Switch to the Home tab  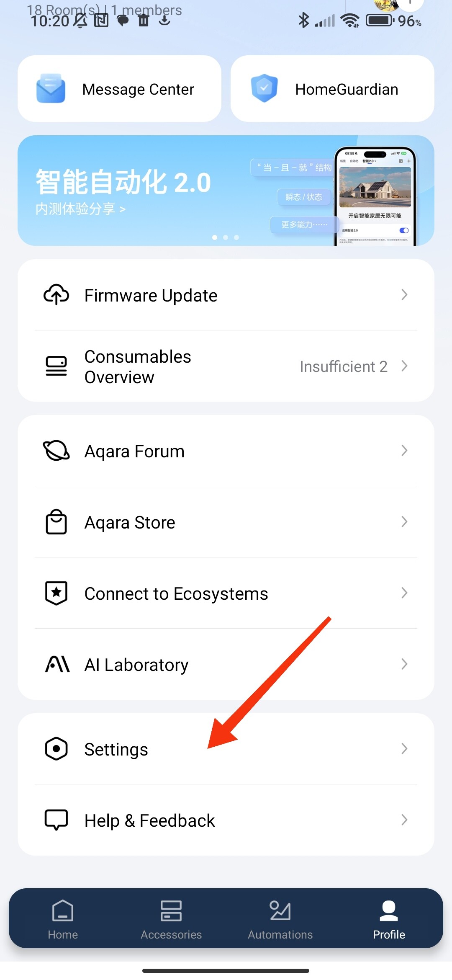(63, 919)
